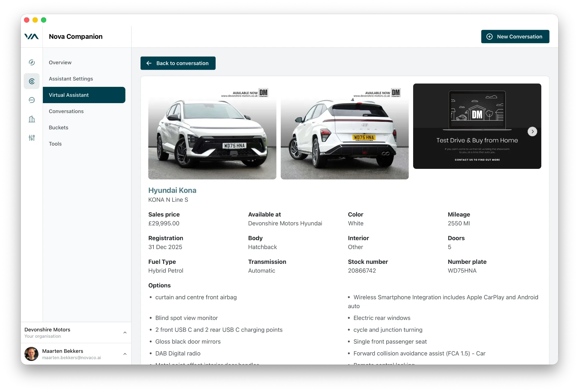The image size is (579, 392).
Task: Click the 2550 MI mileage value
Action: pyautogui.click(x=459, y=223)
